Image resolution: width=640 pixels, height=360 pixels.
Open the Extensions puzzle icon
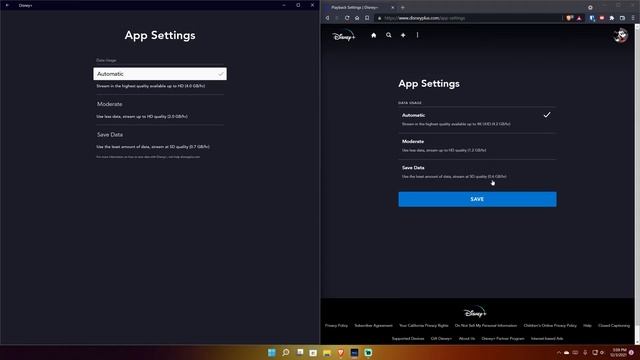coord(612,18)
